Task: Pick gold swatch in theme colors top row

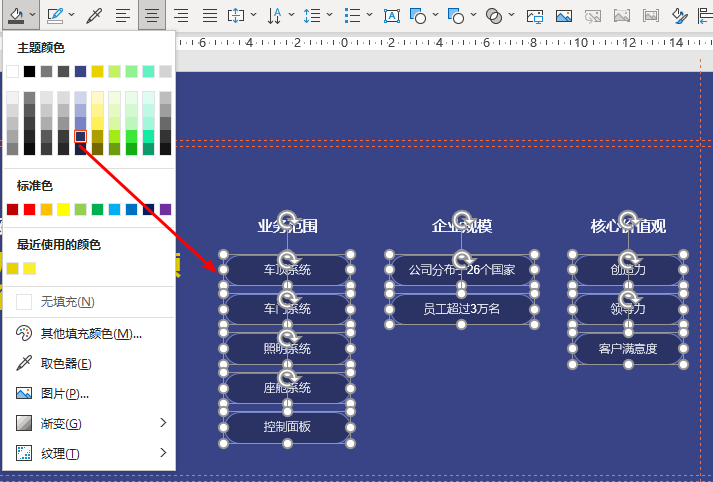Action: (x=97, y=71)
